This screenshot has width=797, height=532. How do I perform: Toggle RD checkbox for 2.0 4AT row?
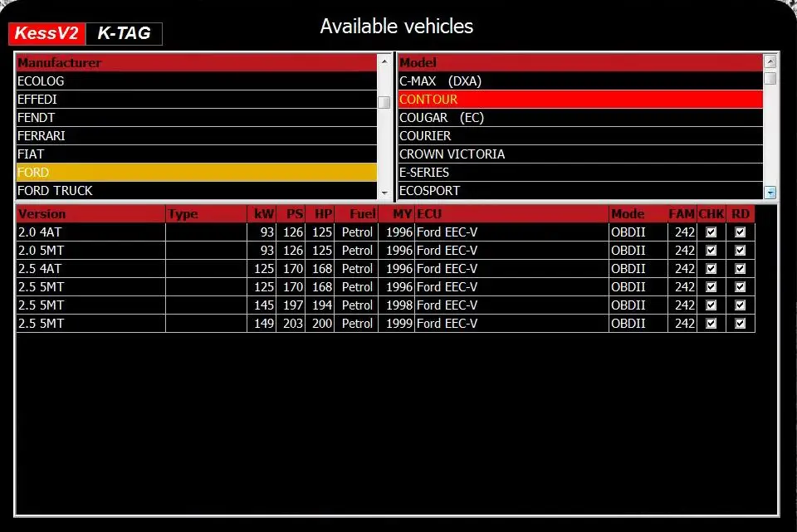pos(740,232)
